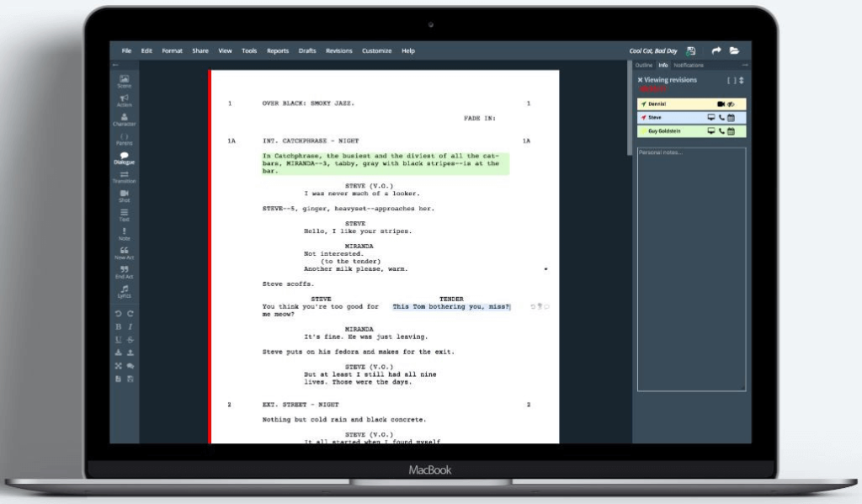Toggle the crossed-out eye icon for Dennis
Screen dimensions: 862x504
tap(731, 104)
